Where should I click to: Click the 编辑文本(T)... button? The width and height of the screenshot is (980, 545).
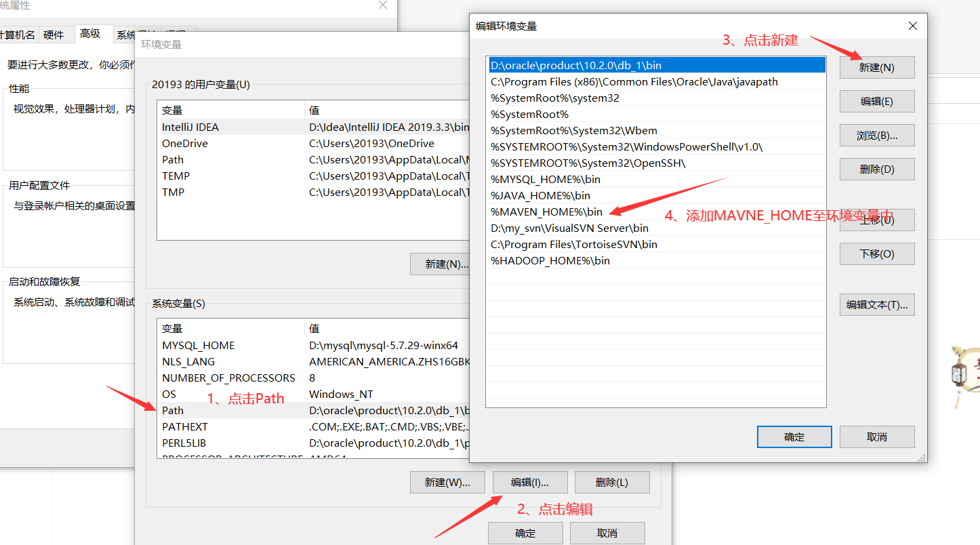click(x=877, y=305)
